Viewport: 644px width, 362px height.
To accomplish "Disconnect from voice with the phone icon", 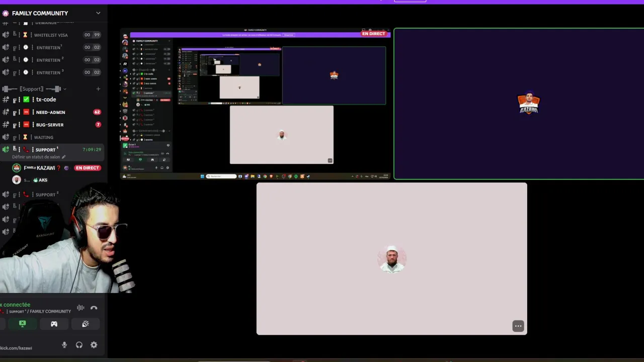I will tap(94, 308).
